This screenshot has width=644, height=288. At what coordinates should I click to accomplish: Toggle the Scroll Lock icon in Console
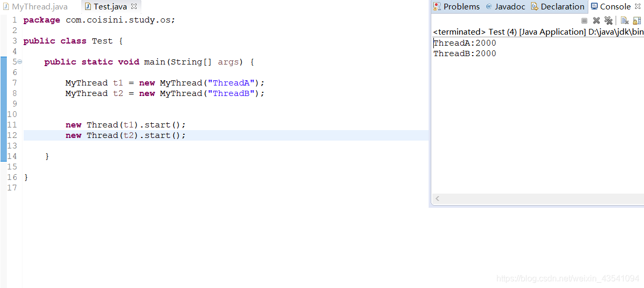637,20
